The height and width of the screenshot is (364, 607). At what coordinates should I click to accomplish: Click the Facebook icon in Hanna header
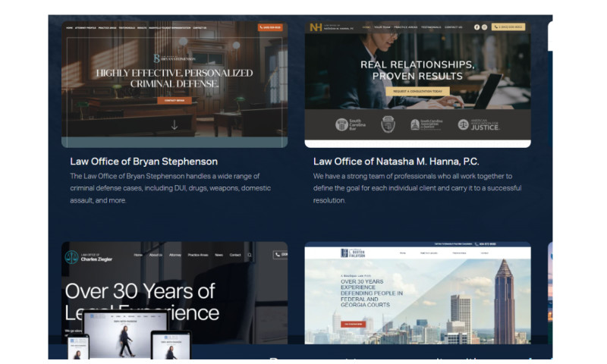coord(476,27)
